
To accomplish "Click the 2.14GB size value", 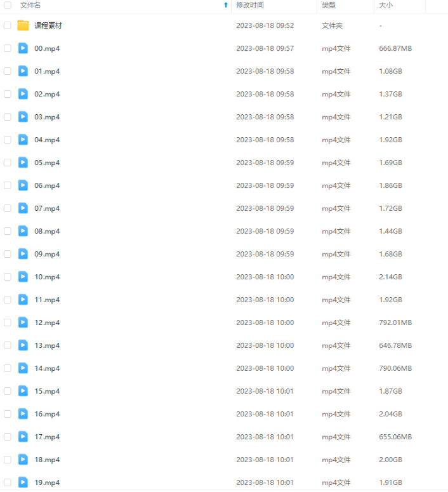I will (391, 277).
